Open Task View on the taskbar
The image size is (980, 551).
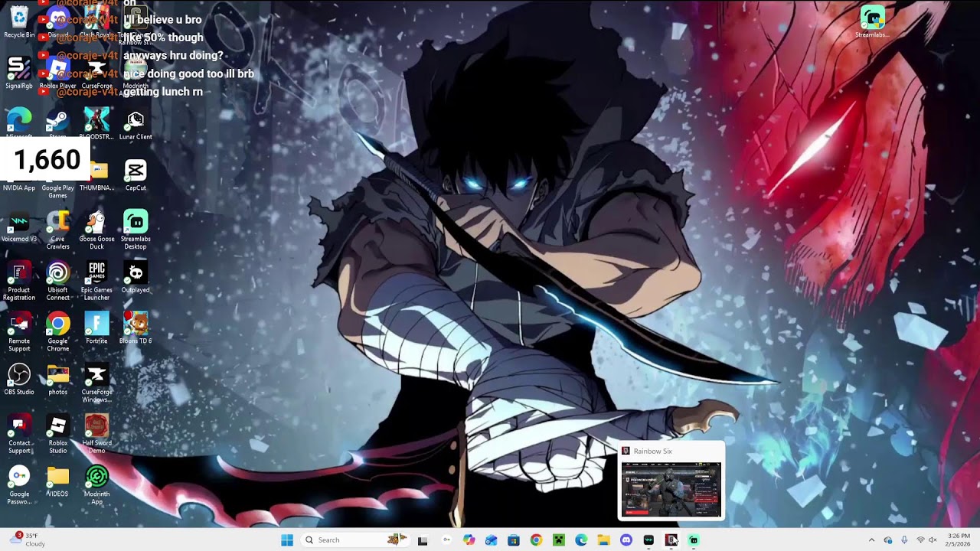pos(423,540)
